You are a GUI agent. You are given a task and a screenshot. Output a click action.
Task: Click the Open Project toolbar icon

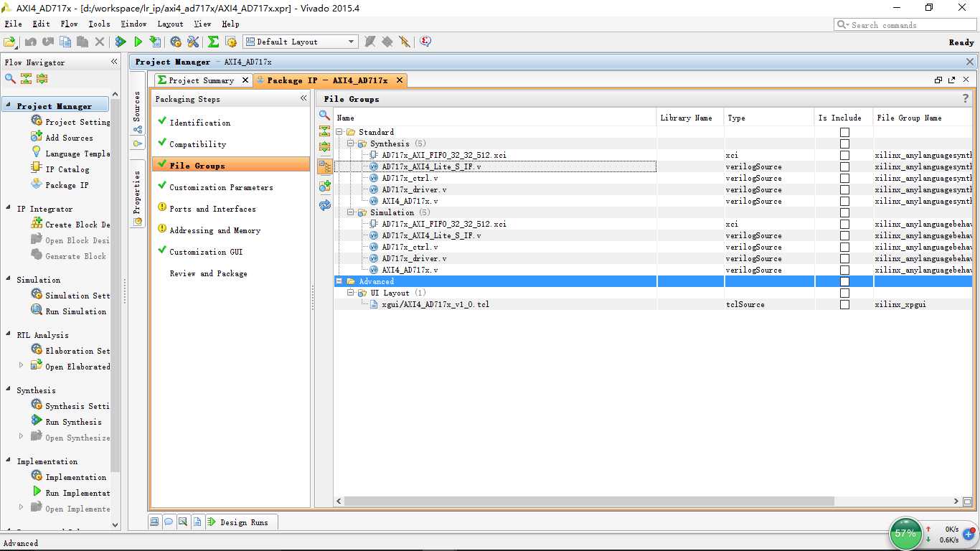(x=9, y=42)
